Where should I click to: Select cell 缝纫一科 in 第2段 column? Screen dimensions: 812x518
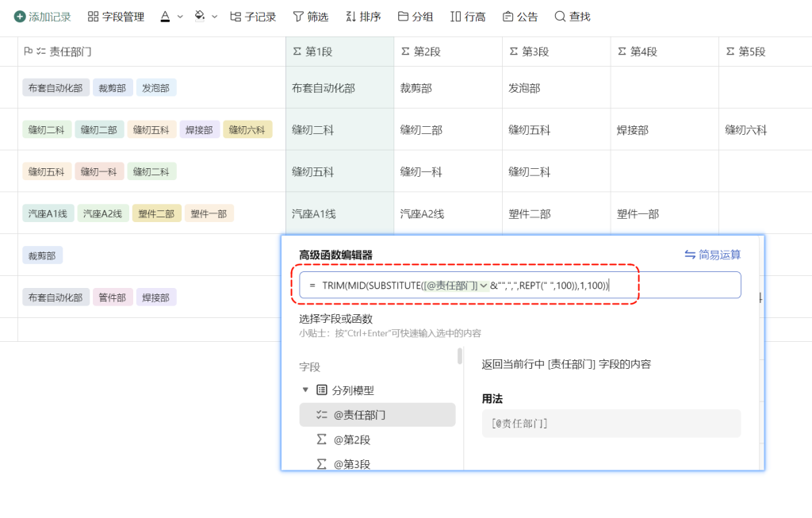[x=448, y=171]
